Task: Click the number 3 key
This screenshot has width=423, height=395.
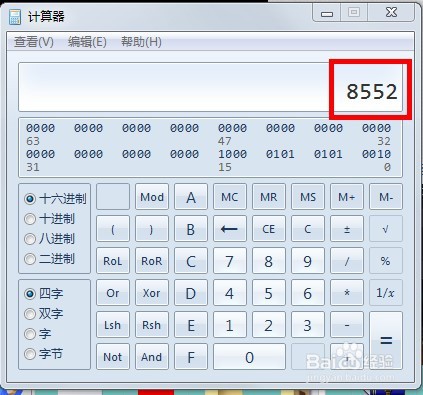Action: [308, 325]
